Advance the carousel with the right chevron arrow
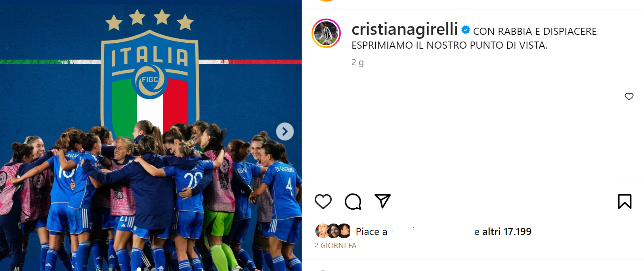Image resolution: width=644 pixels, height=271 pixels. tap(285, 131)
